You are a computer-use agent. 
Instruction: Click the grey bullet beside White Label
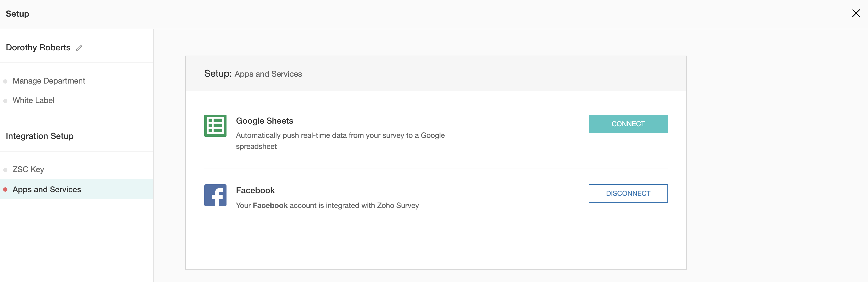[x=5, y=101]
